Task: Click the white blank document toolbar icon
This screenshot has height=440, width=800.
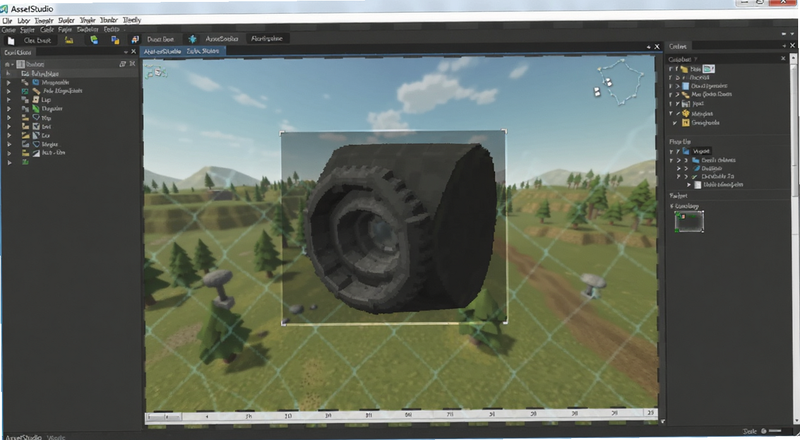Action: 11,40
